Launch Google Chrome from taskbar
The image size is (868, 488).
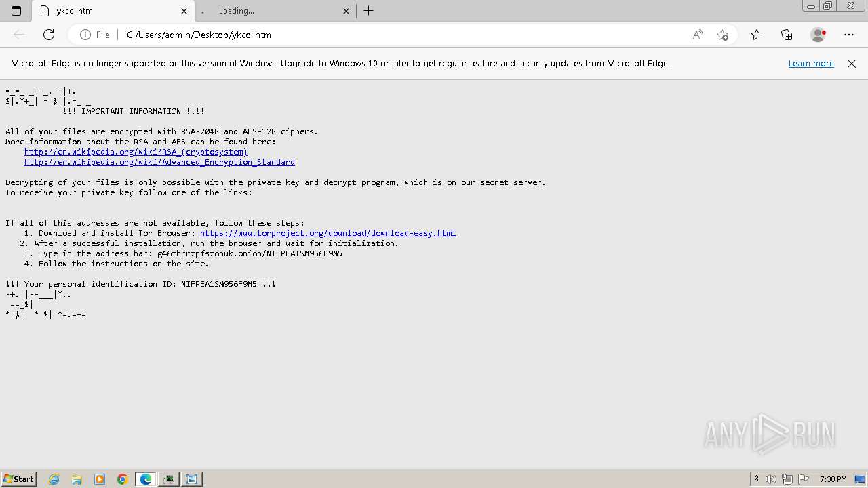[123, 479]
